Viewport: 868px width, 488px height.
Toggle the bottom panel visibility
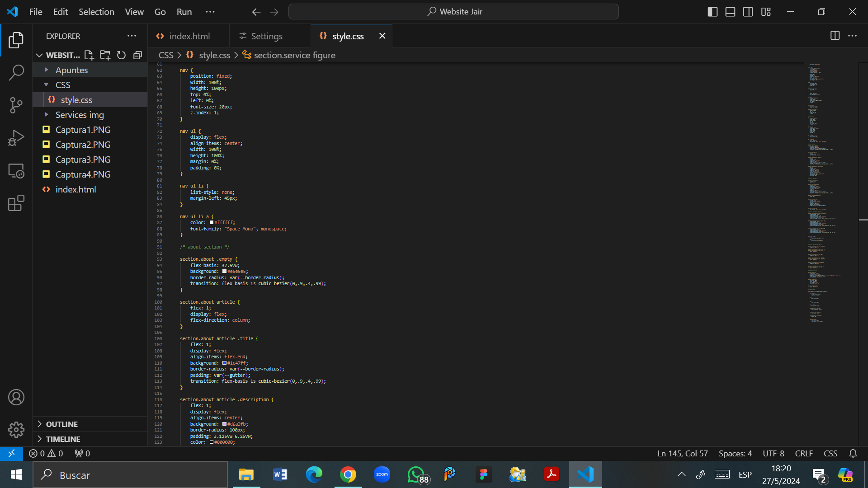[730, 12]
